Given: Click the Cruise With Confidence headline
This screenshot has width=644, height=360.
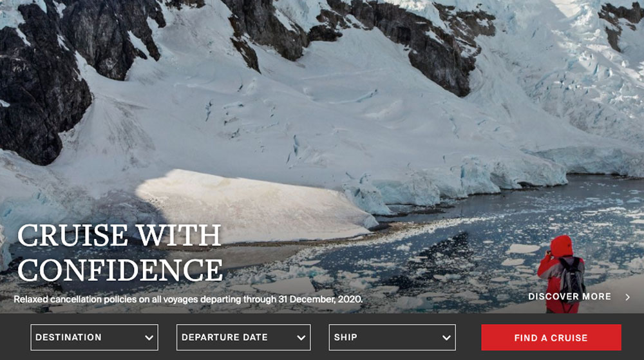Looking at the screenshot, I should 120,253.
